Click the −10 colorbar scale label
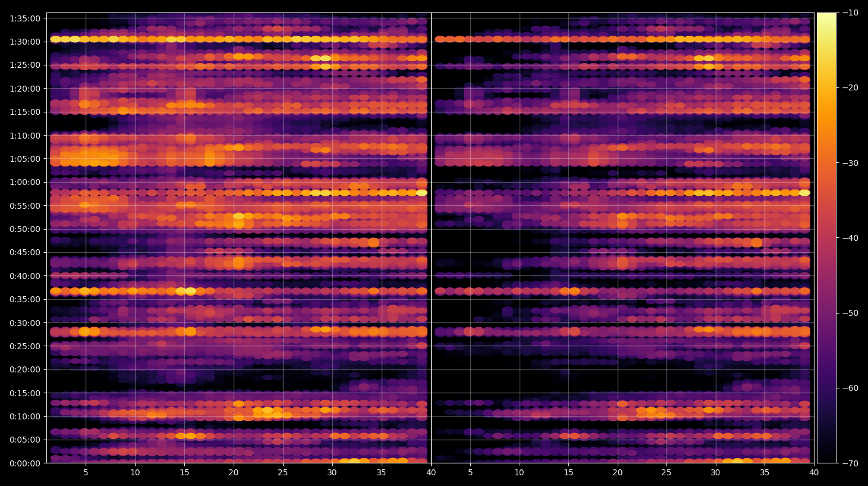The height and width of the screenshot is (486, 868). coord(851,13)
